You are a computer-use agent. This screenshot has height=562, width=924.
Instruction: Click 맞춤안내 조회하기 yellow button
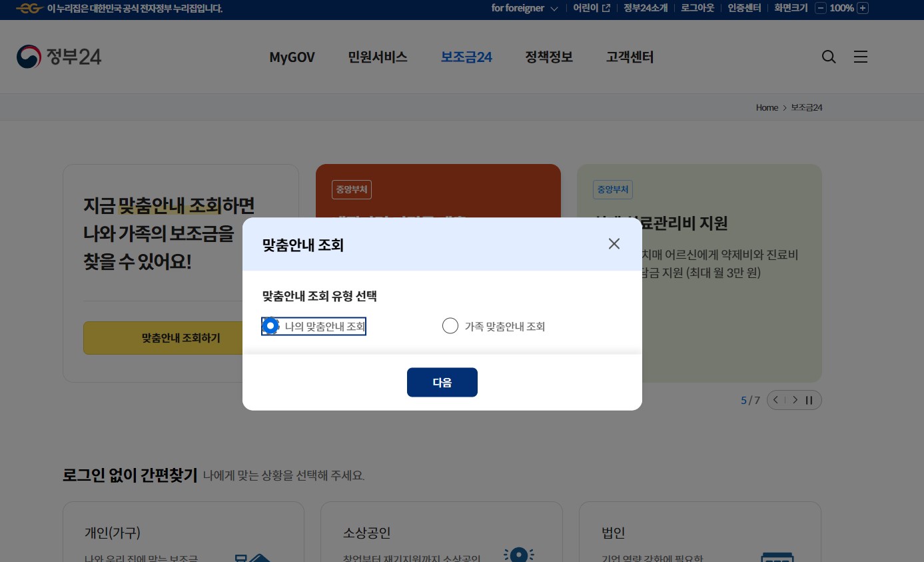click(181, 338)
